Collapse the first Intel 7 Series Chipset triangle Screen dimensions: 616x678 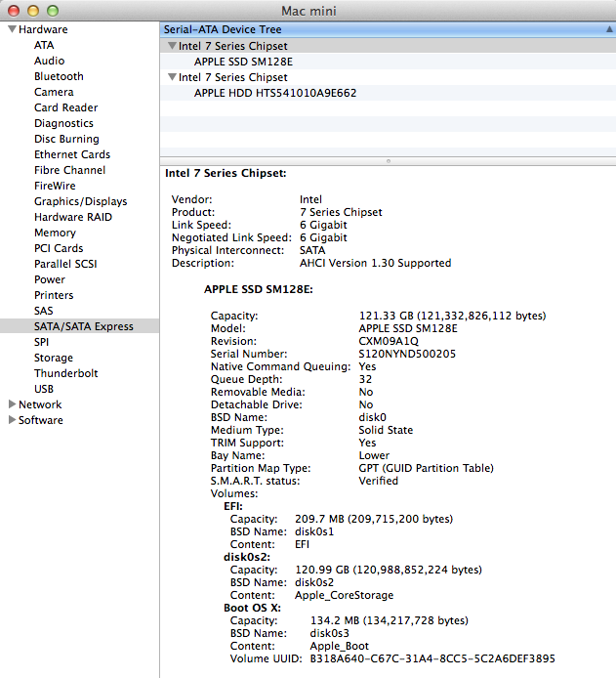click(172, 45)
